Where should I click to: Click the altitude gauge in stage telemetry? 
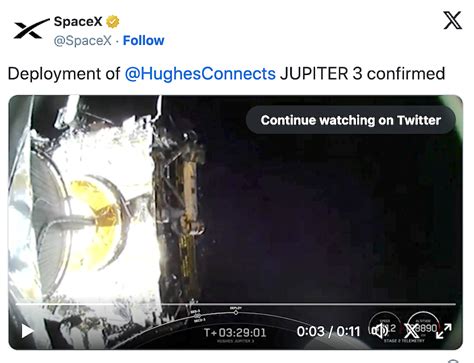tap(424, 327)
